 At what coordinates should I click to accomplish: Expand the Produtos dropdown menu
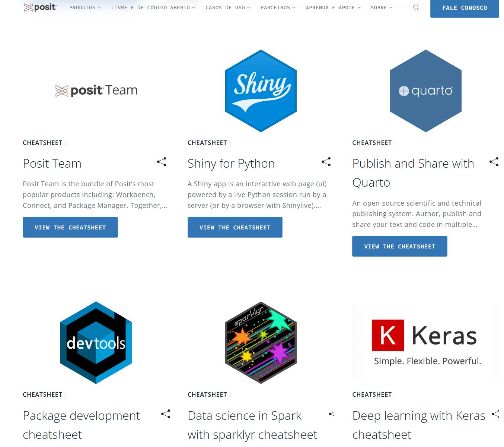[x=85, y=7]
